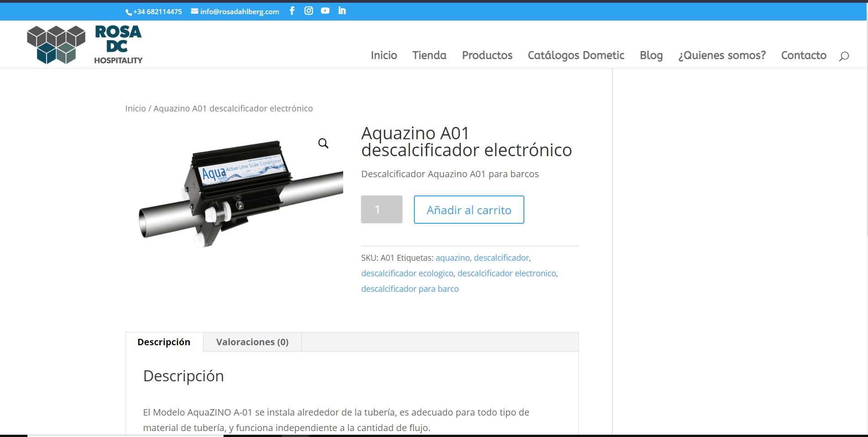This screenshot has width=868, height=437.
Task: Switch to Valoraciones (0) tab
Action: pos(252,342)
